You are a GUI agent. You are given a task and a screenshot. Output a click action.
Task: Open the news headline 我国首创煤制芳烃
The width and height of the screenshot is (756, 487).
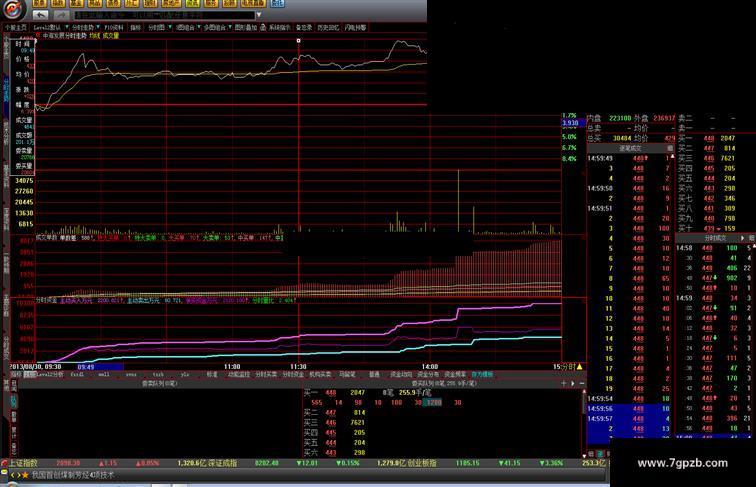[x=73, y=475]
